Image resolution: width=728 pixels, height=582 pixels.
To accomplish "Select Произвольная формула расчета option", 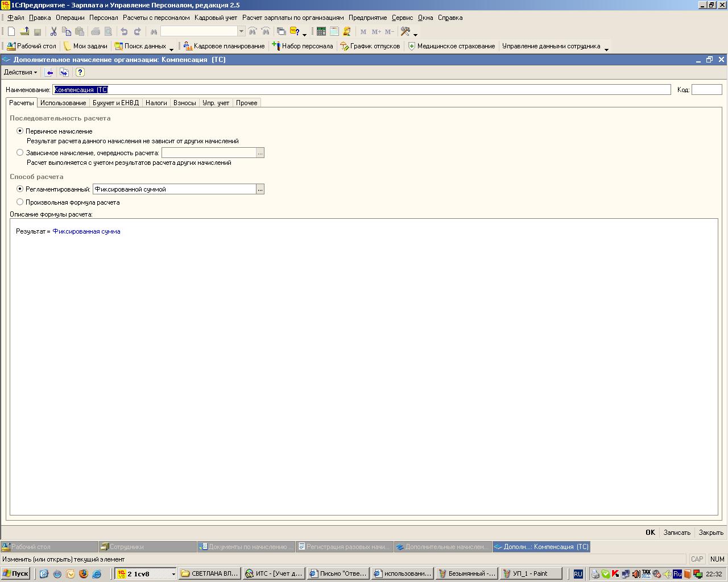I will [20, 202].
